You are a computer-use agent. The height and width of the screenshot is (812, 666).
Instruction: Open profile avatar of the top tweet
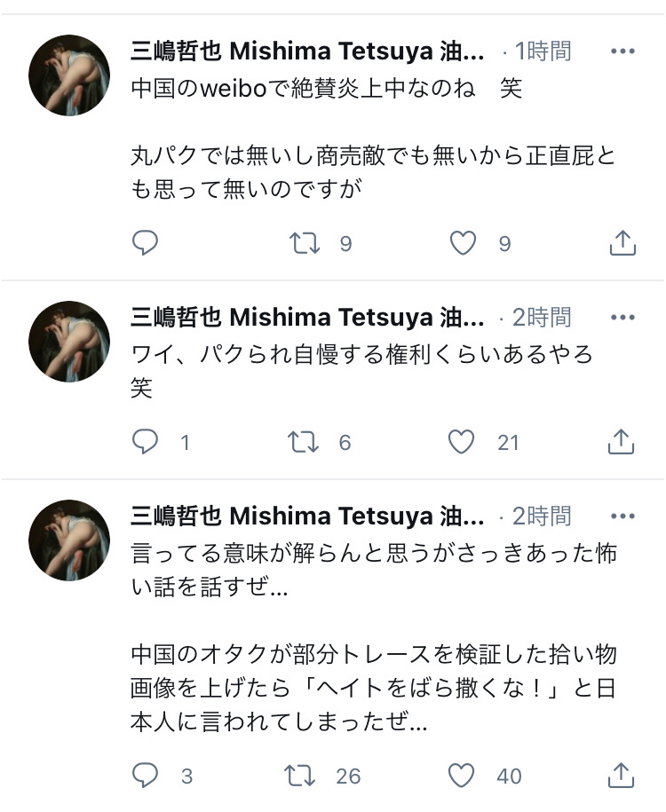pyautogui.click(x=69, y=75)
